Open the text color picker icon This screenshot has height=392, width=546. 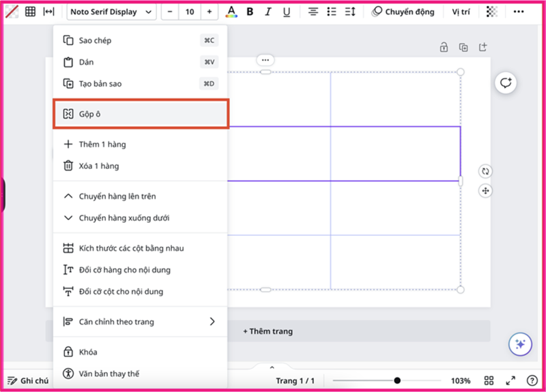[x=231, y=12]
